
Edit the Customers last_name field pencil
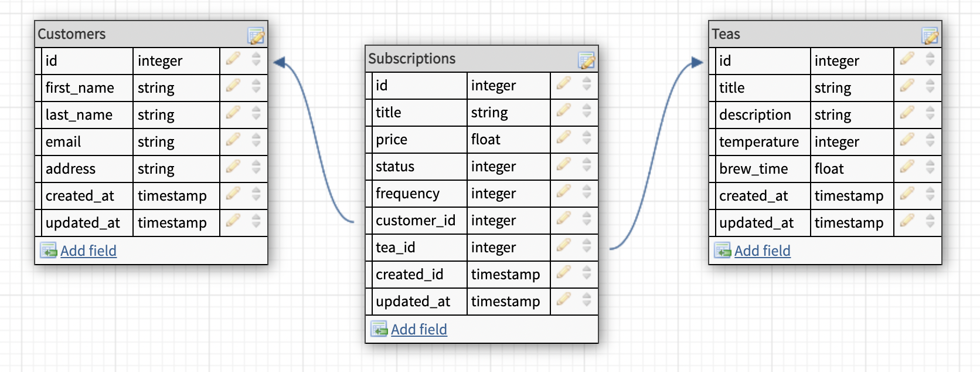(x=233, y=113)
